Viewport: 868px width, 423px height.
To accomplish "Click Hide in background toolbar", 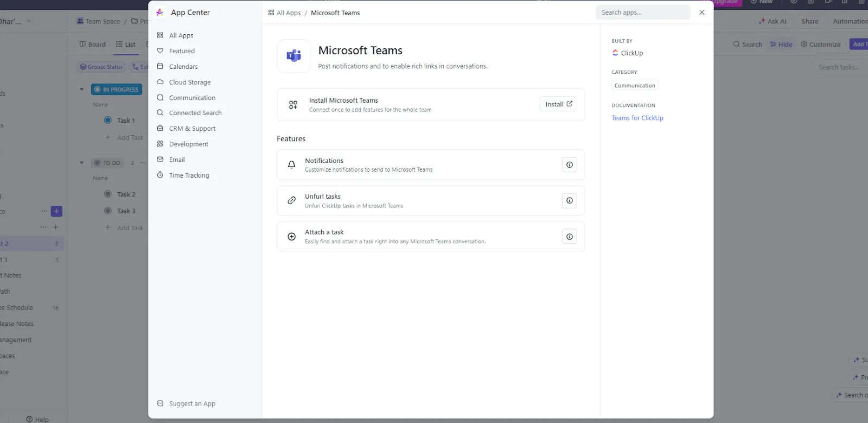I will (x=781, y=45).
